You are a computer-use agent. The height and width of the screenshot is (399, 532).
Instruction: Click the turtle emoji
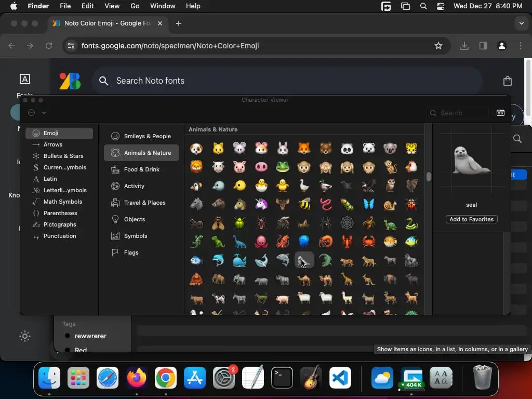pos(390,223)
